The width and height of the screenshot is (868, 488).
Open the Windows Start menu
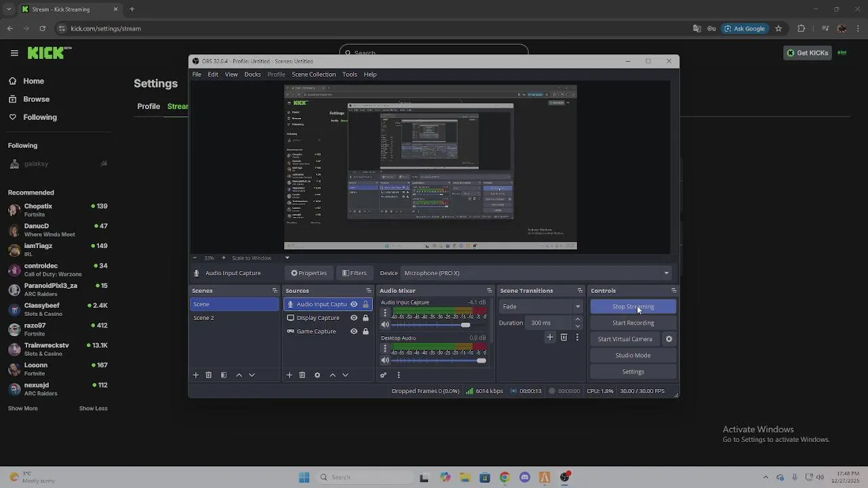(304, 477)
